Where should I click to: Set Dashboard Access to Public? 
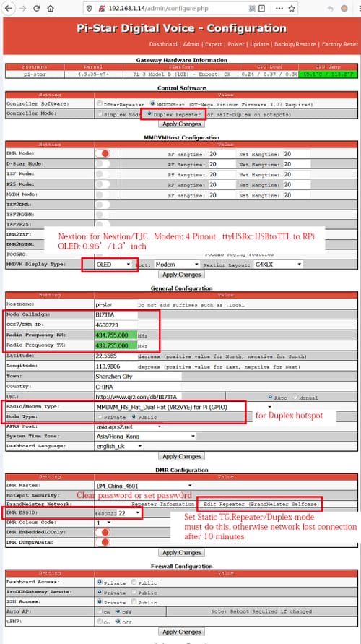(x=134, y=582)
